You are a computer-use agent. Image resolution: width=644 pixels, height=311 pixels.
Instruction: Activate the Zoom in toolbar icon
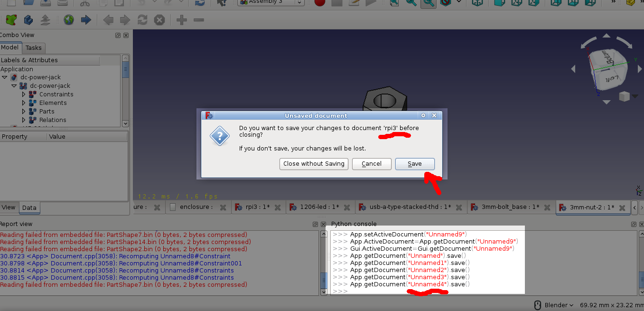click(410, 4)
